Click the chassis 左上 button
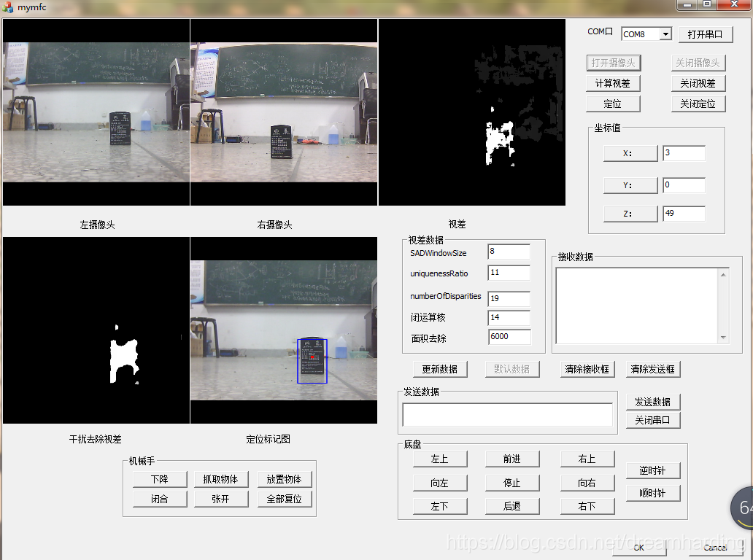 [x=440, y=459]
